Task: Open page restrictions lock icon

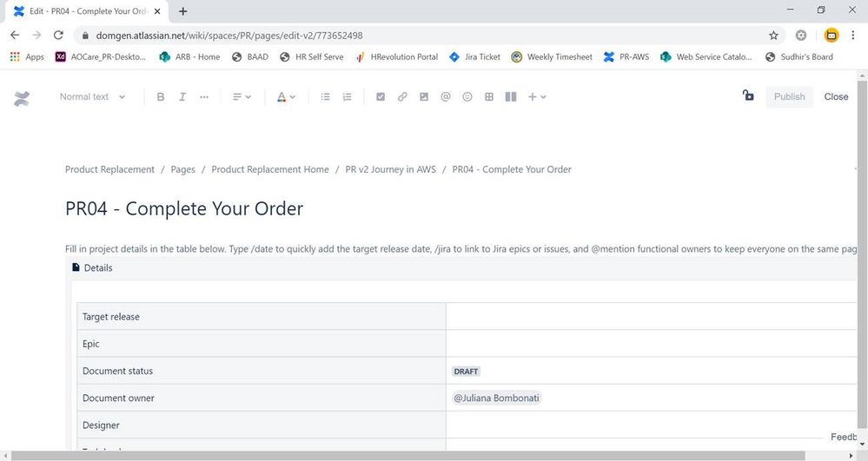Action: click(x=748, y=95)
